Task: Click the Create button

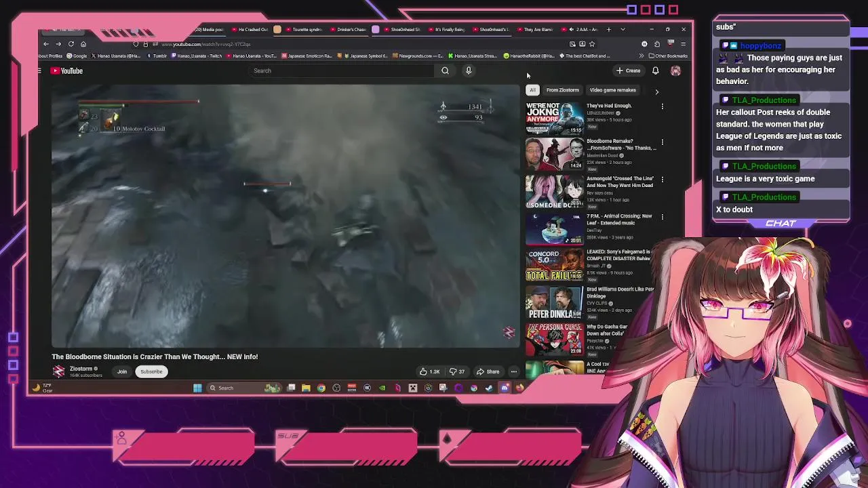Action: coord(629,70)
